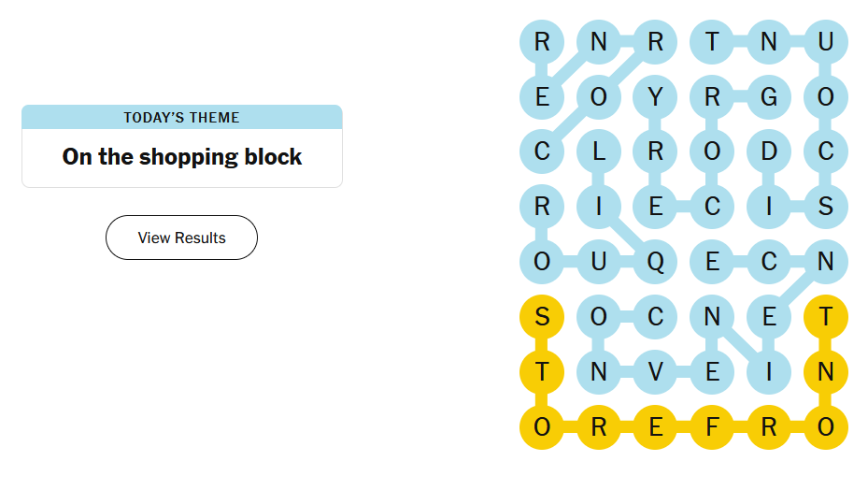Click the "On the shopping block" theme text
Screen dimensions: 868x490
[181, 157]
